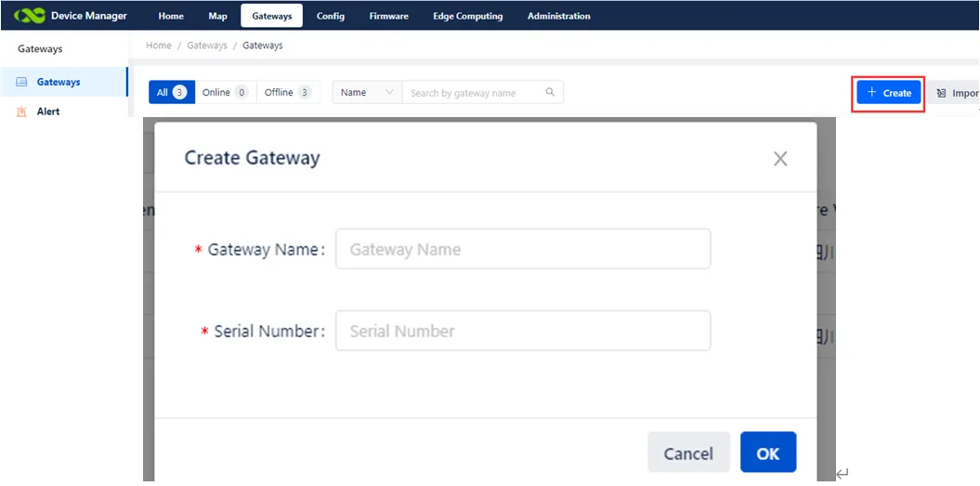Open the Firmware menu tab
The height and width of the screenshot is (486, 980).
(389, 16)
